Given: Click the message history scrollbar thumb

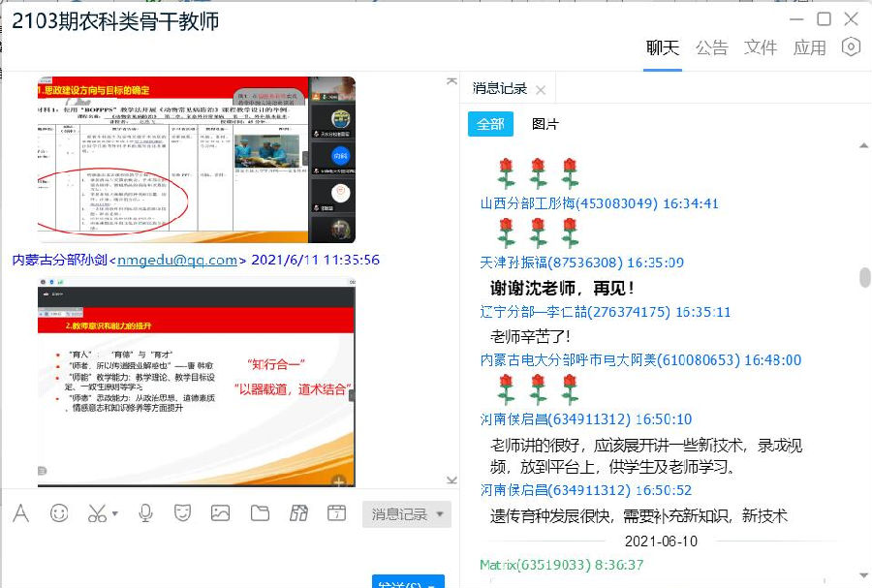Looking at the screenshot, I should (864, 277).
